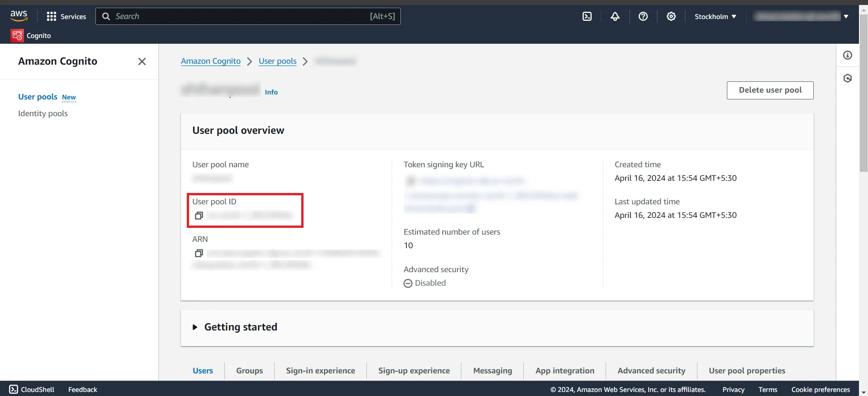
Task: Click the Delete user pool button
Action: tap(770, 90)
